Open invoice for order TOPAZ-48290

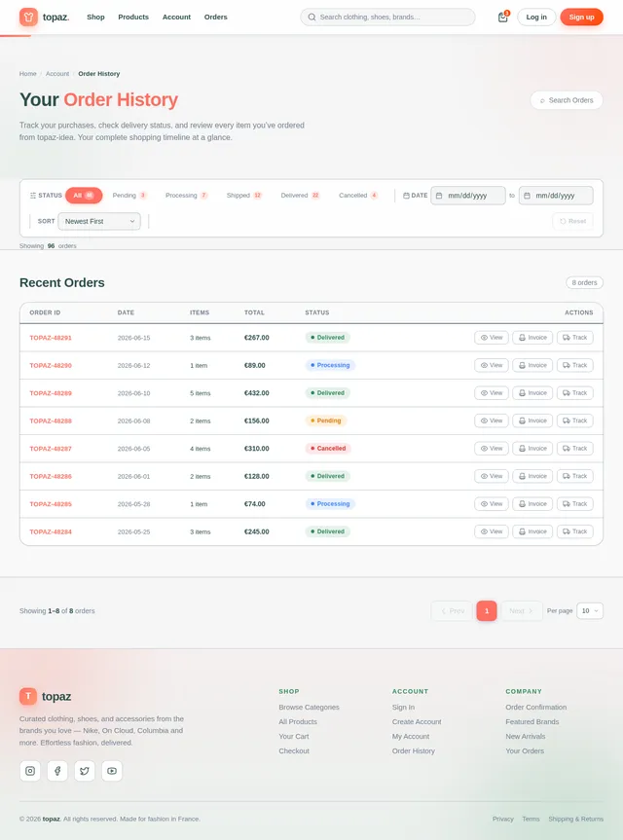click(532, 365)
